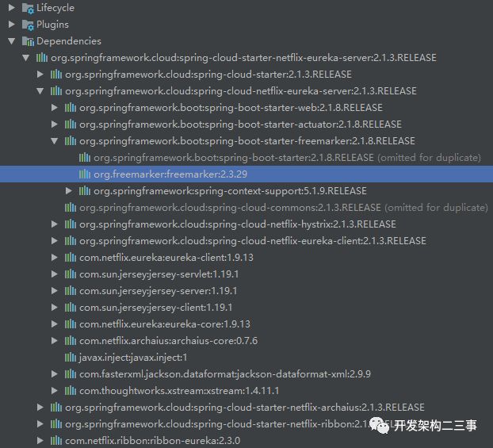
Task: Click the Dependencies folder icon
Action: pyautogui.click(x=28, y=41)
